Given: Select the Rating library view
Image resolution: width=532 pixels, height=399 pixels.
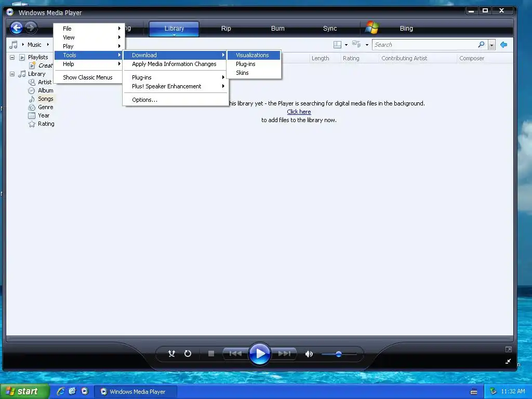Looking at the screenshot, I should 46,124.
